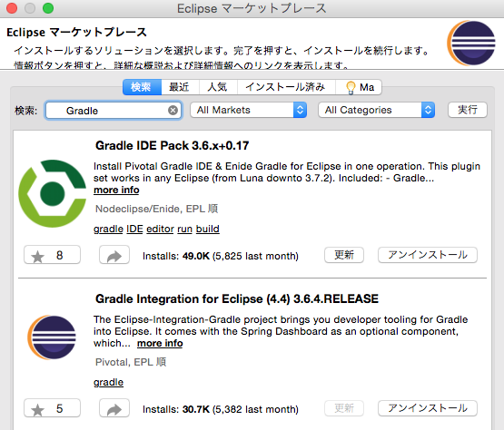Viewport: 504px width, 430px height.
Task: Star the Gradle Integration for Eclipse entry
Action: click(x=52, y=408)
